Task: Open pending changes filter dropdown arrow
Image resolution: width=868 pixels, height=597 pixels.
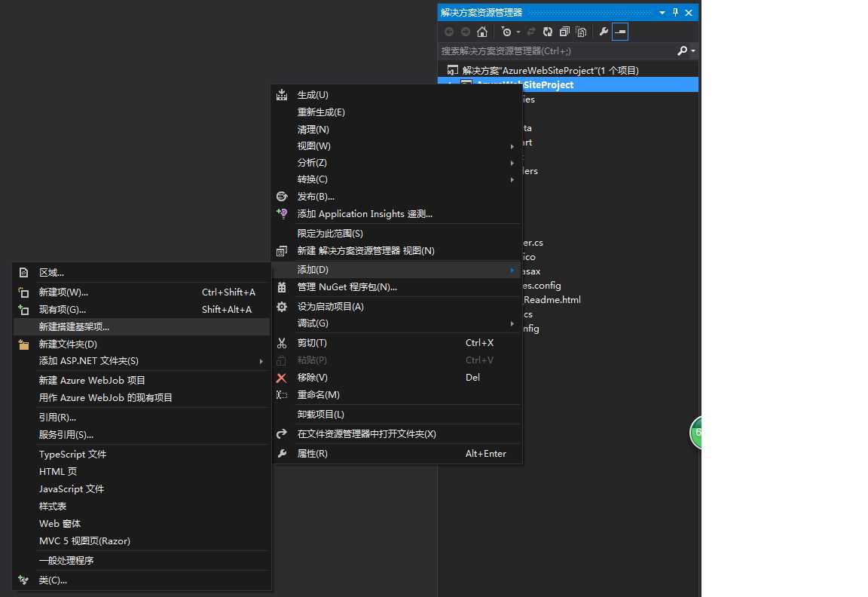Action: click(518, 32)
